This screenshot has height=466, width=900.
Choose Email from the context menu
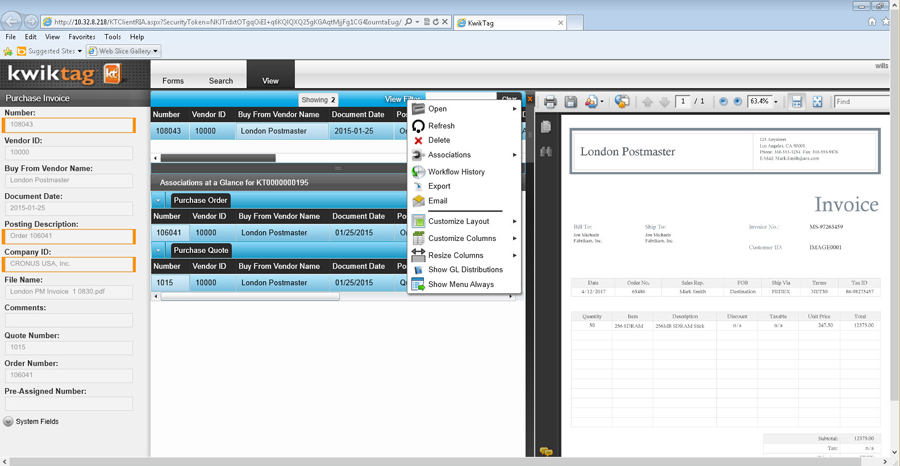437,201
